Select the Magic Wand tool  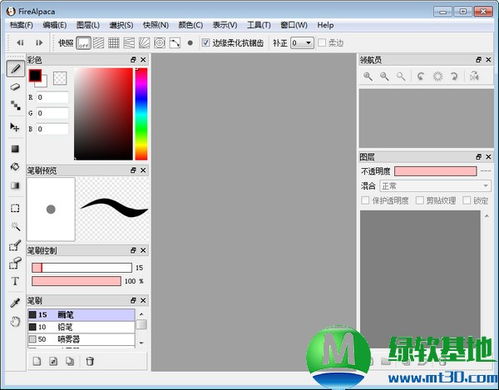15,227
